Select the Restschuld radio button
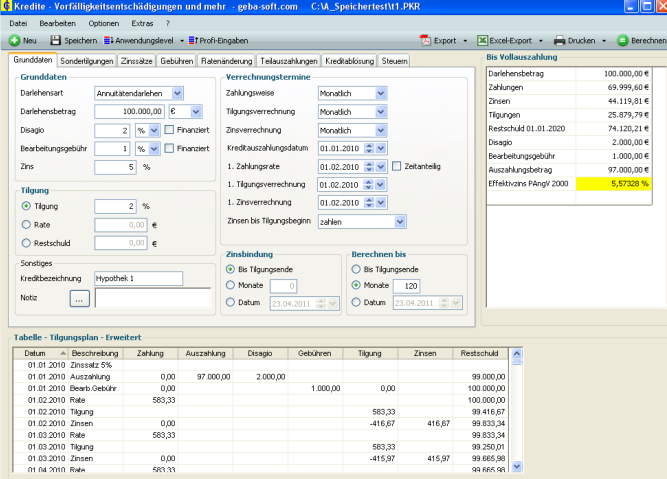667x479 pixels. coord(26,243)
